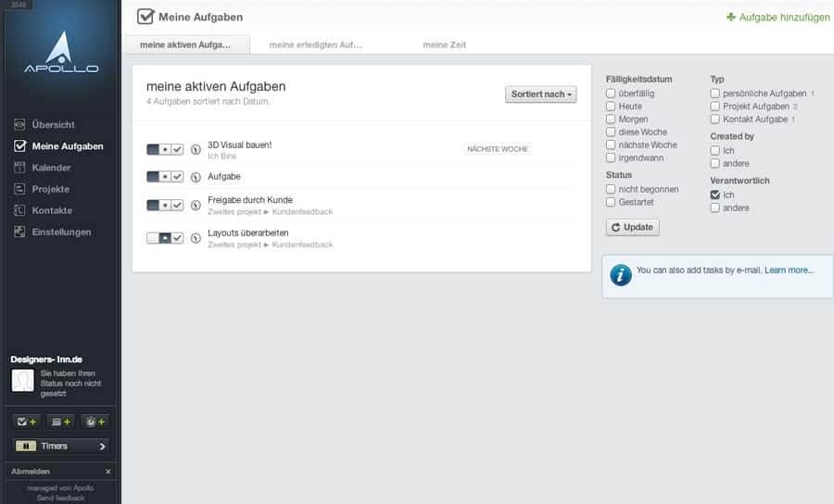Open Kalender in the sidebar
Viewport: 834px width, 504px height.
[51, 168]
